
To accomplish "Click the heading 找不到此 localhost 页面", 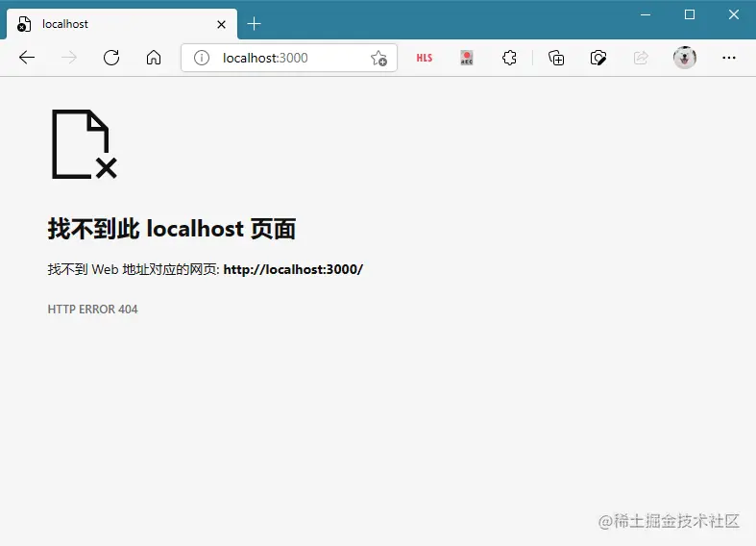I will point(172,229).
